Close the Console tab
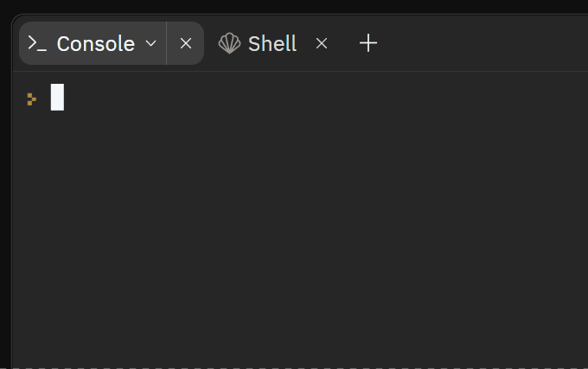The width and height of the screenshot is (588, 369). click(186, 43)
